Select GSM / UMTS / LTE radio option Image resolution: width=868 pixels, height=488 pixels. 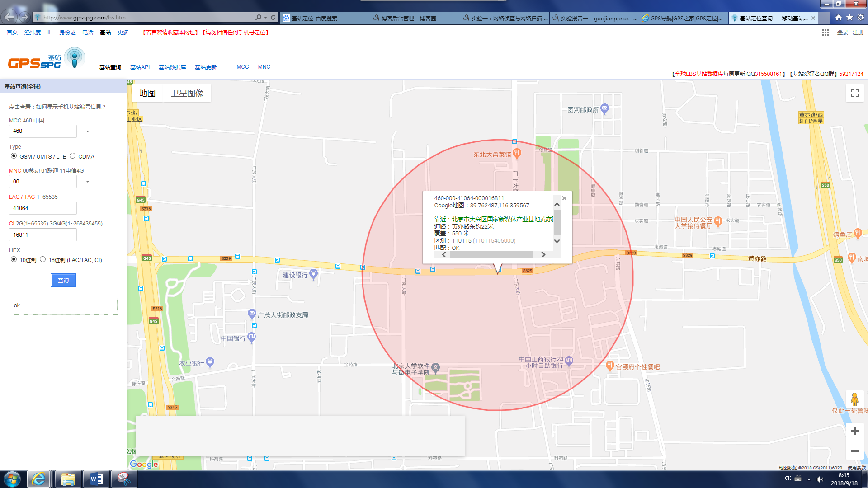(14, 156)
